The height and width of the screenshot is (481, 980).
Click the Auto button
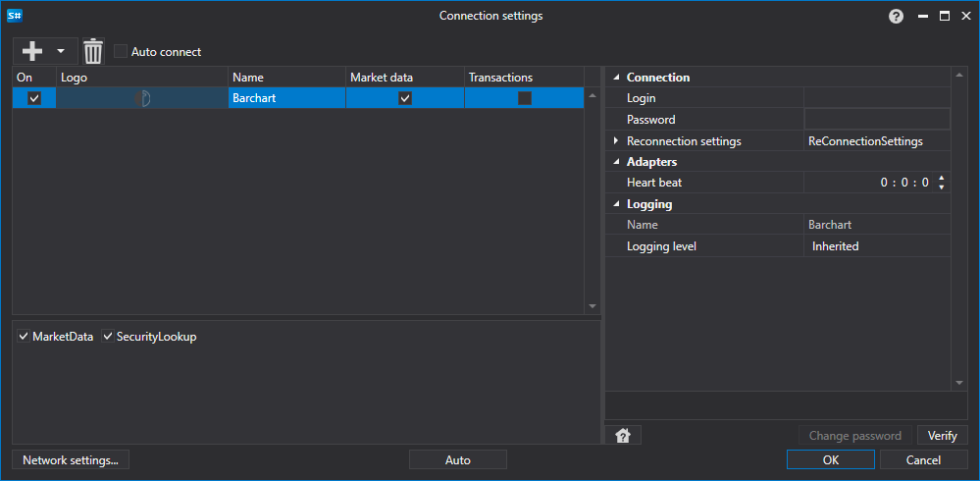457,459
